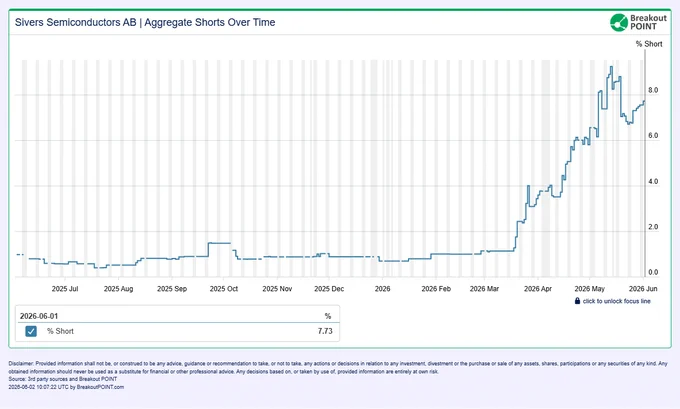Click the '8.0' y-axis value
The width and height of the screenshot is (680, 409).
653,90
